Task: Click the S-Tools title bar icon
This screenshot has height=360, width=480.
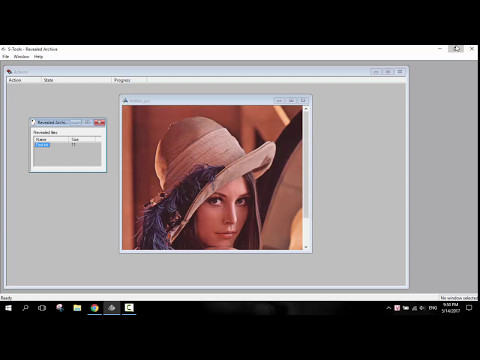Action: click(x=4, y=49)
